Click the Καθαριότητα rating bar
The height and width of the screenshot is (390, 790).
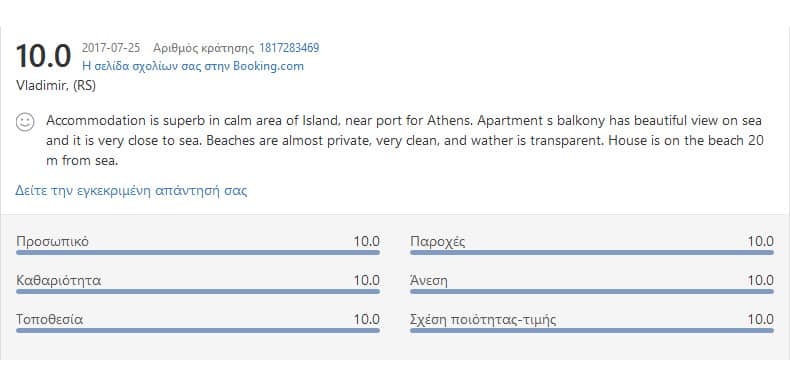[198, 291]
